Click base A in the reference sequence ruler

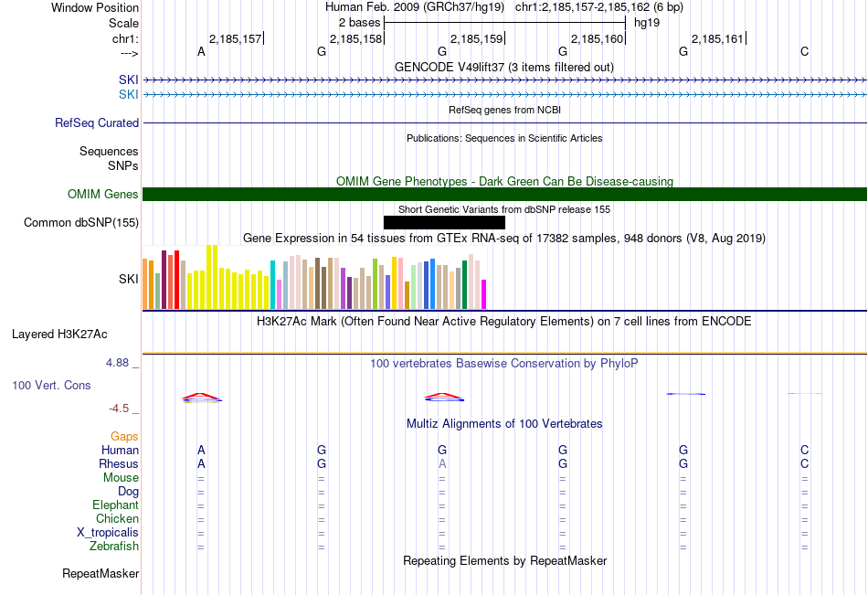pos(201,51)
